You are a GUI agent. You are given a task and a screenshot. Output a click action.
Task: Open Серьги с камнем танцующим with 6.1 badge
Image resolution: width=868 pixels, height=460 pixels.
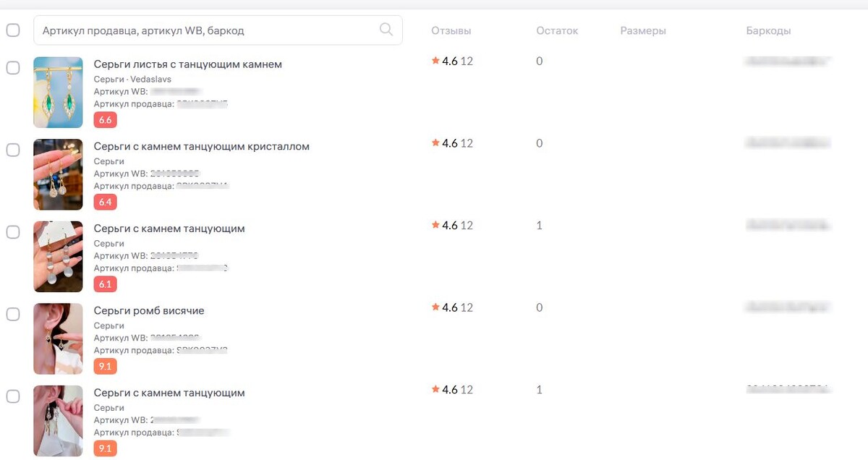pos(169,229)
